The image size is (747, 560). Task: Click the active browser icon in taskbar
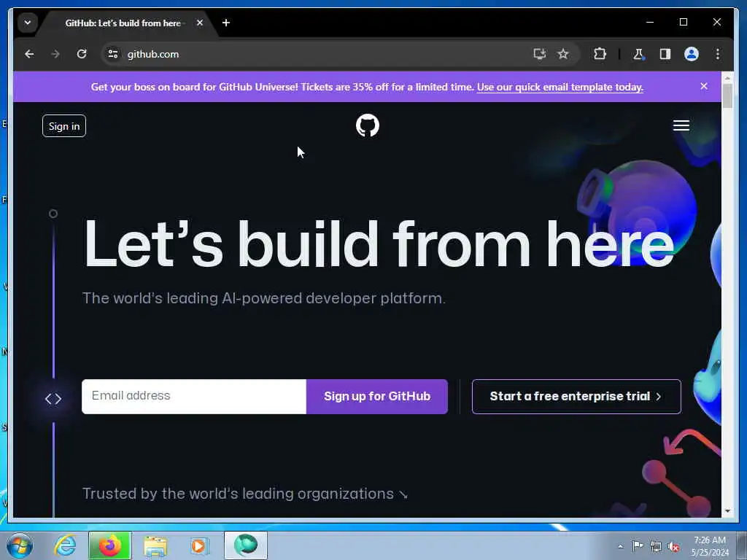tap(246, 545)
